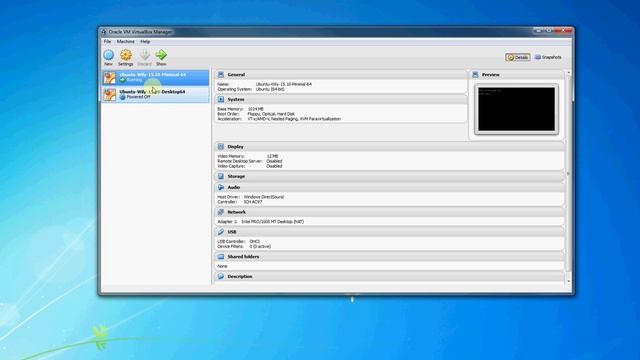Click the 'Adapter 1:' label
The height and width of the screenshot is (360, 640).
227,222
